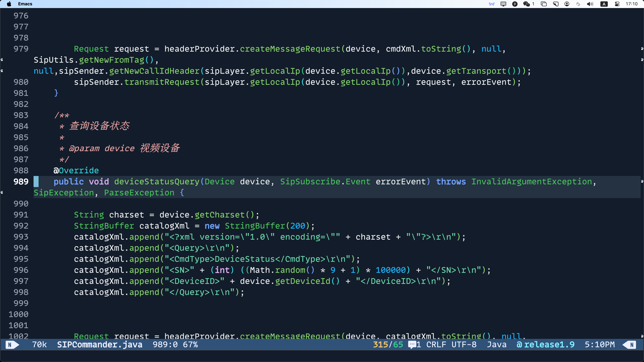Viewport: 644px width, 362px height.
Task: Click the 17:10 clock in menu bar
Action: pos(631,4)
